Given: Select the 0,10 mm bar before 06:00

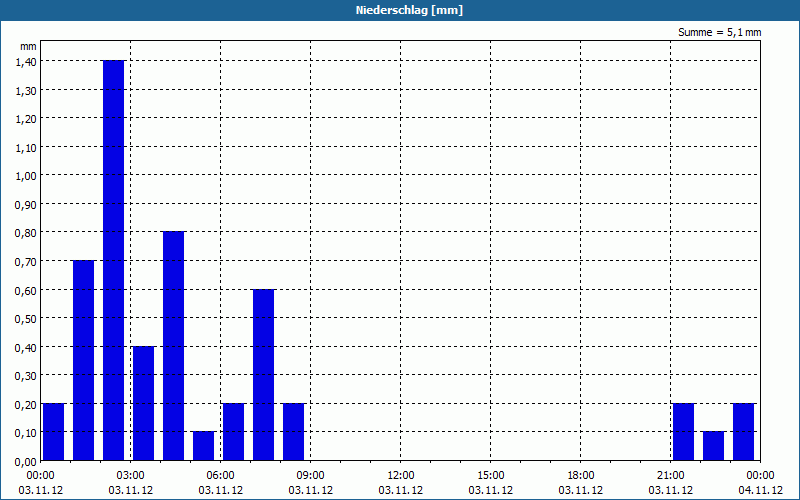Looking at the screenshot, I should 204,446.
